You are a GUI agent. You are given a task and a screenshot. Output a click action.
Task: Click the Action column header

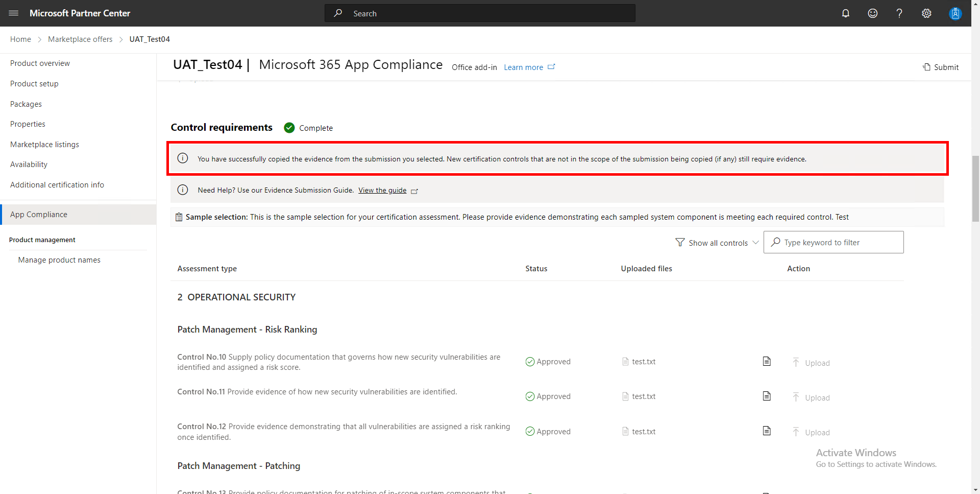click(x=798, y=269)
